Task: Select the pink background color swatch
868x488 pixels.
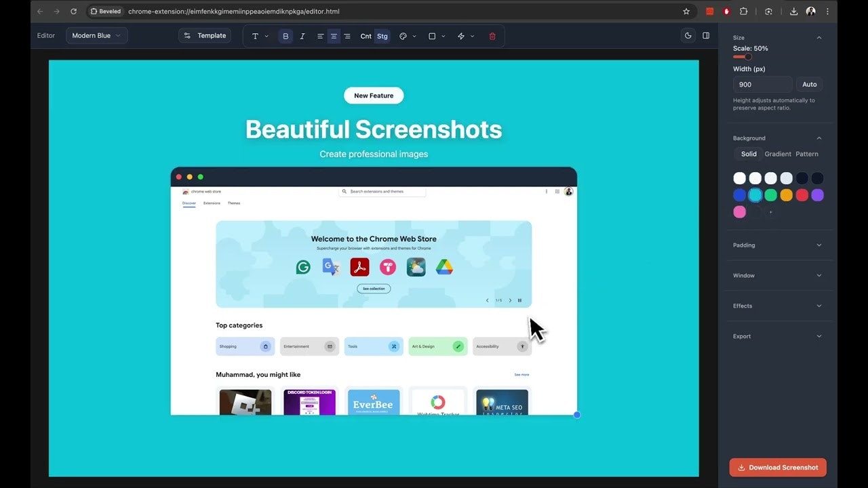Action: [739, 211]
